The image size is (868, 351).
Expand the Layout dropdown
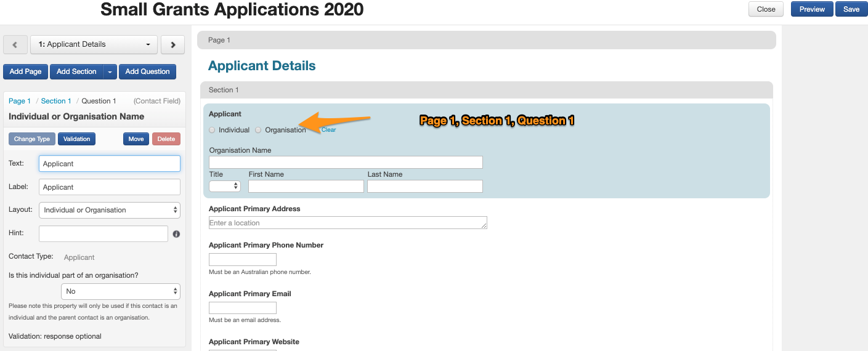[x=110, y=210]
